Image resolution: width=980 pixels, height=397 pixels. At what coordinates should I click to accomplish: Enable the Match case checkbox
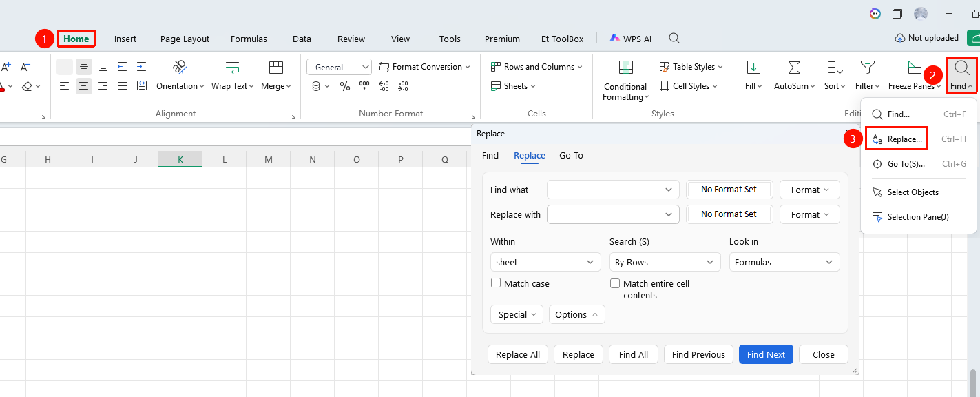[x=496, y=283]
